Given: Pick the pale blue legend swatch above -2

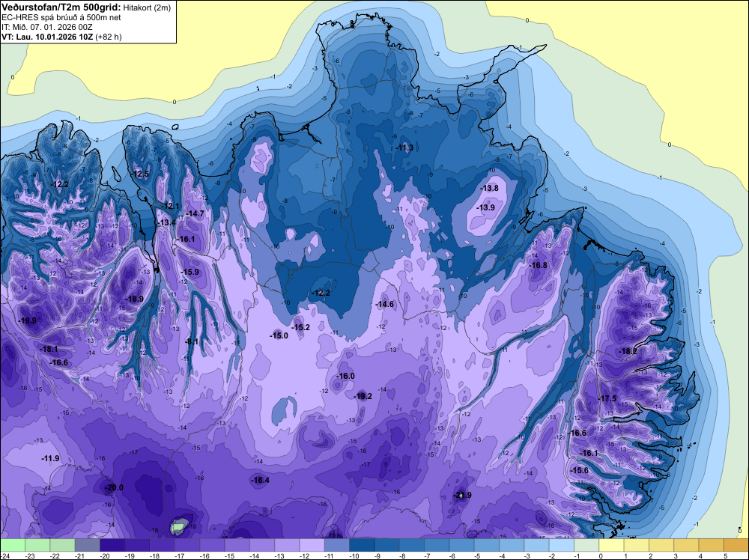Looking at the screenshot, I should 561,545.
